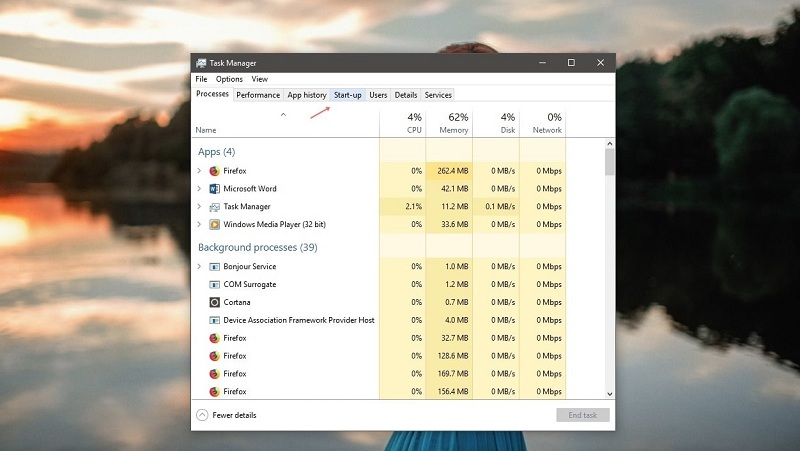Click the Fewer details circle arrow icon
The image size is (800, 451).
[x=202, y=415]
